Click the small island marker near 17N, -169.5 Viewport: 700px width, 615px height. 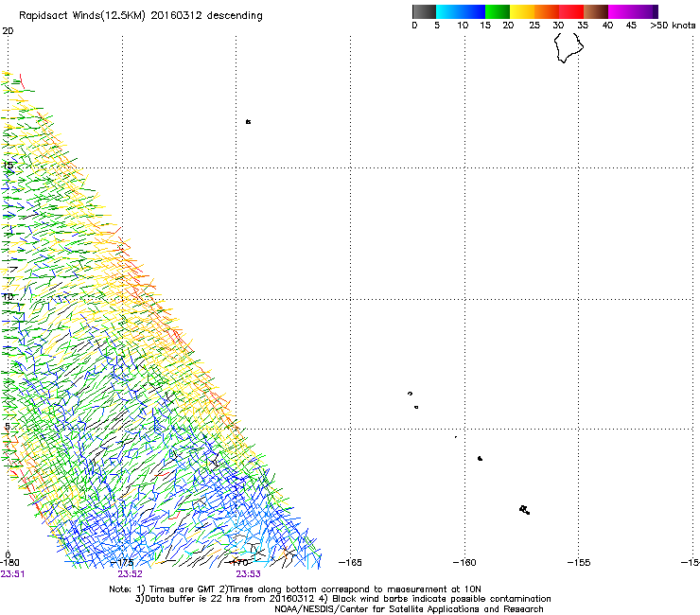point(248,121)
